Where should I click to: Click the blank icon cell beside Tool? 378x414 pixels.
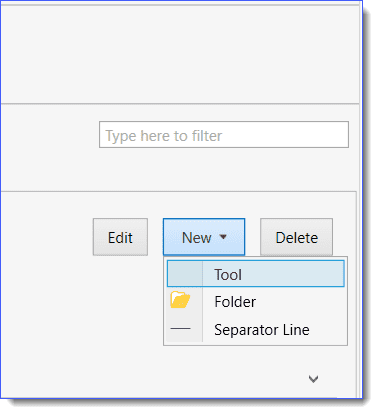(185, 274)
